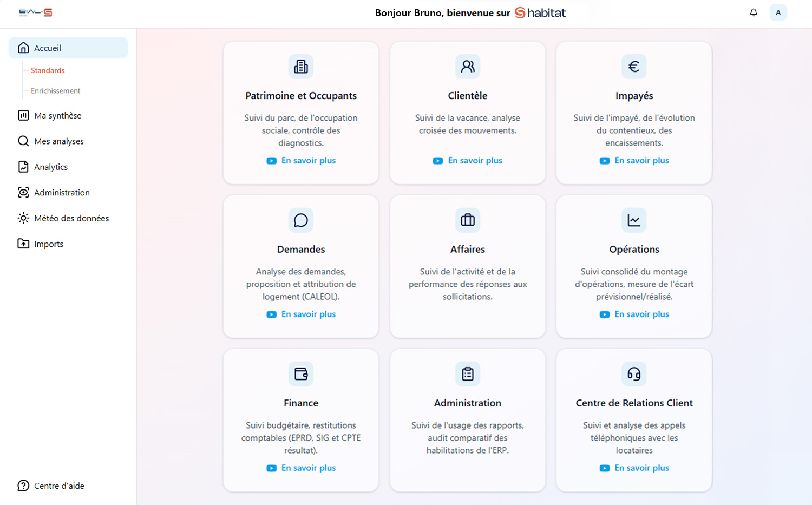This screenshot has height=505, width=812.
Task: Click the Affaires briefcase icon
Action: coord(467,220)
